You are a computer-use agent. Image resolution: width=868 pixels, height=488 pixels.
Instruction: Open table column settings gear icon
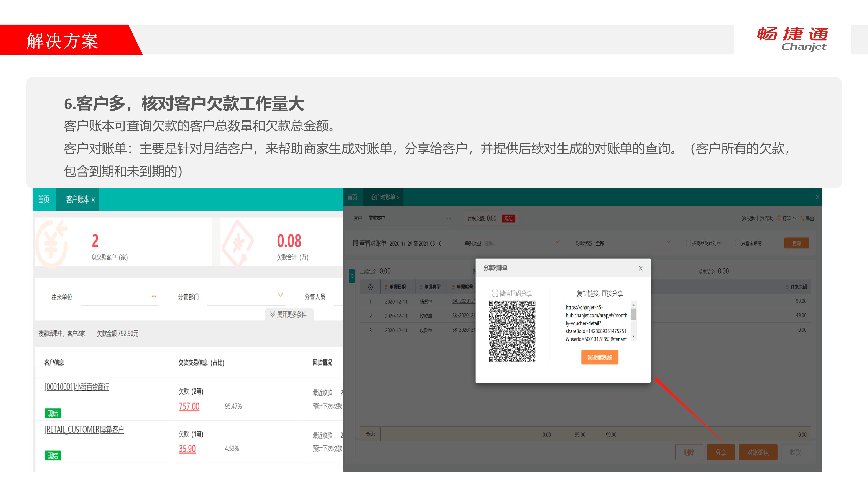[370, 287]
